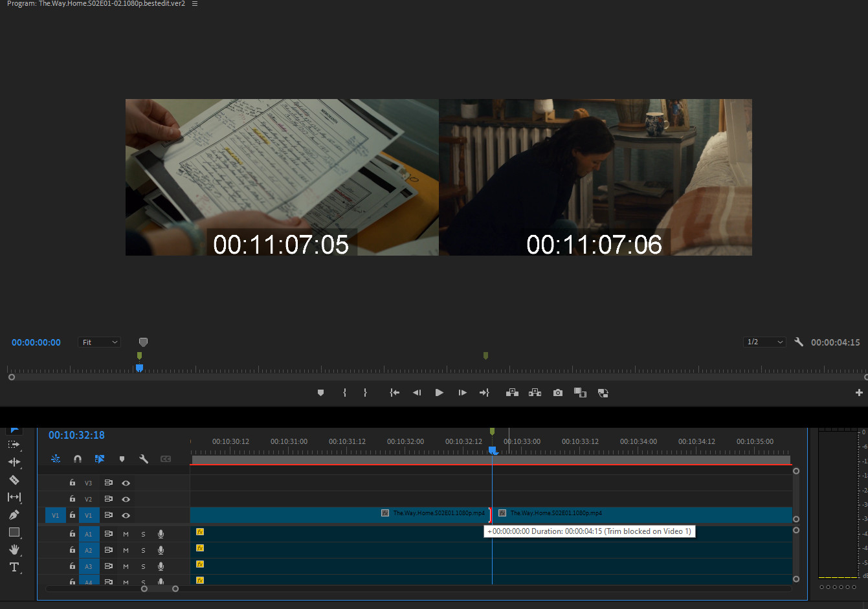Screen dimensions: 868x609
Task: Open playback resolution 1/2 dropdown
Action: (764, 342)
